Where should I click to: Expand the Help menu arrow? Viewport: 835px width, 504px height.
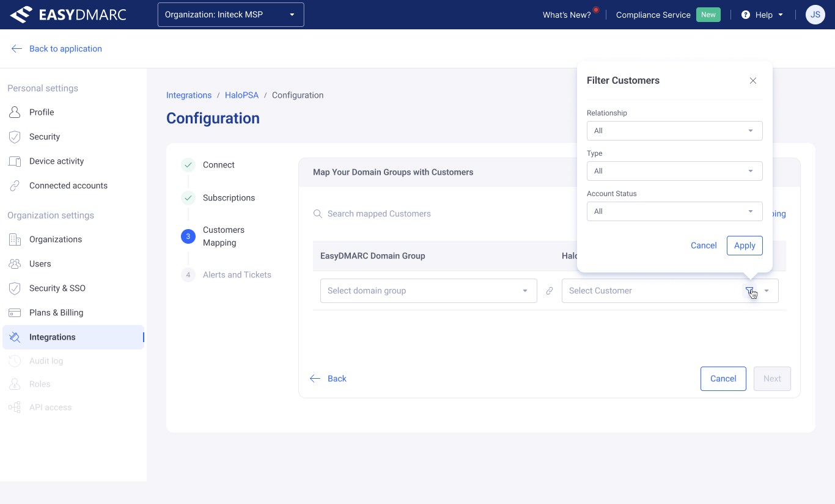click(781, 15)
